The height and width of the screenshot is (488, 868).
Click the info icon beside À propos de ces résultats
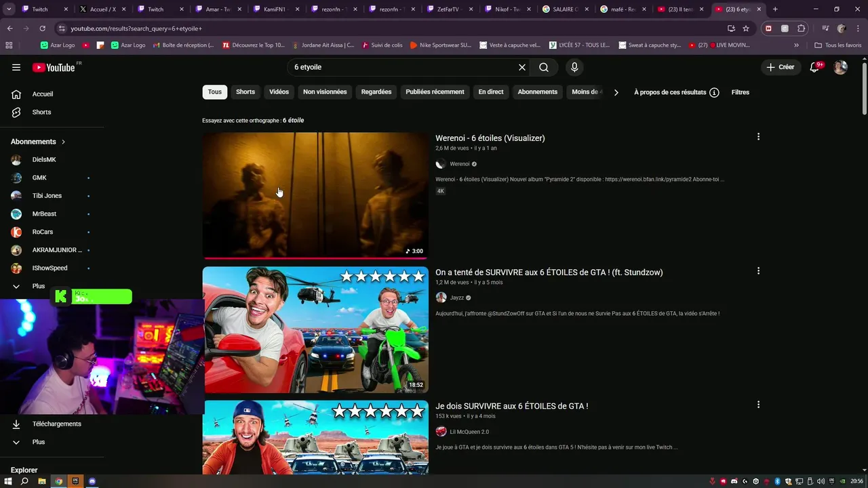click(x=714, y=92)
